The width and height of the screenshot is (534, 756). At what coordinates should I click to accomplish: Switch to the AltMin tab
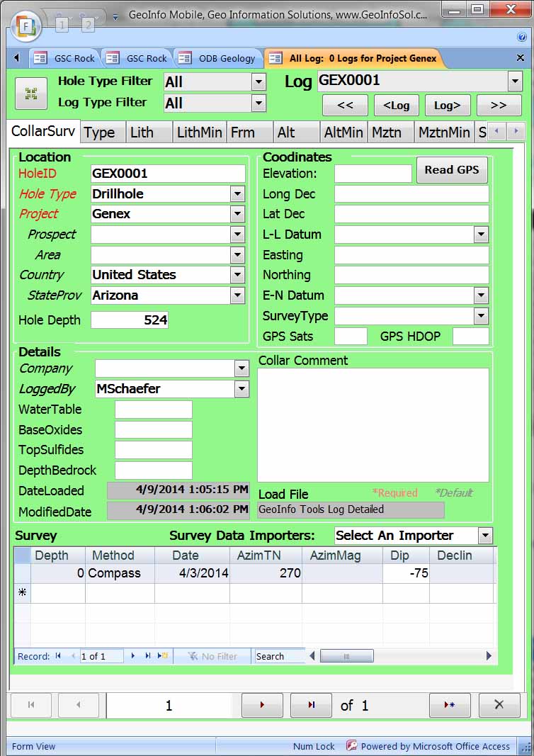point(343,132)
